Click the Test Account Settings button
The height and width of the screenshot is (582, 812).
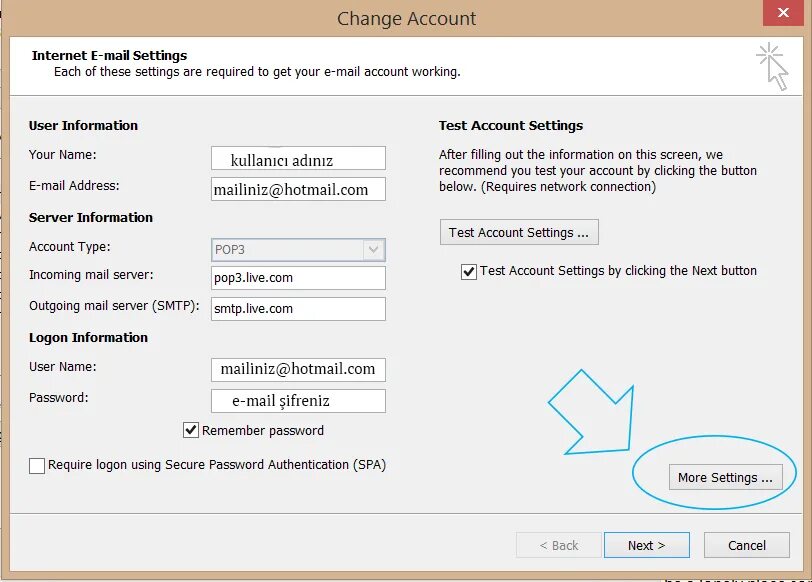pyautogui.click(x=518, y=232)
